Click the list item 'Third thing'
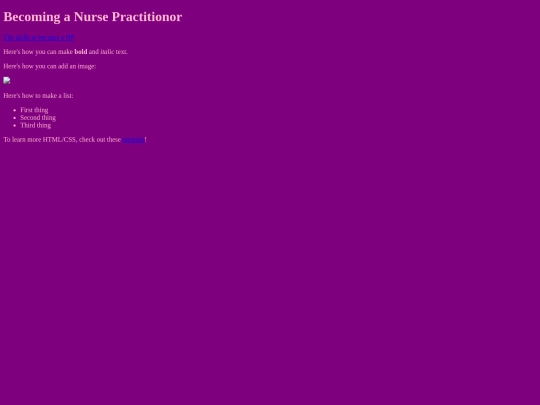540x405 pixels. pyautogui.click(x=35, y=125)
